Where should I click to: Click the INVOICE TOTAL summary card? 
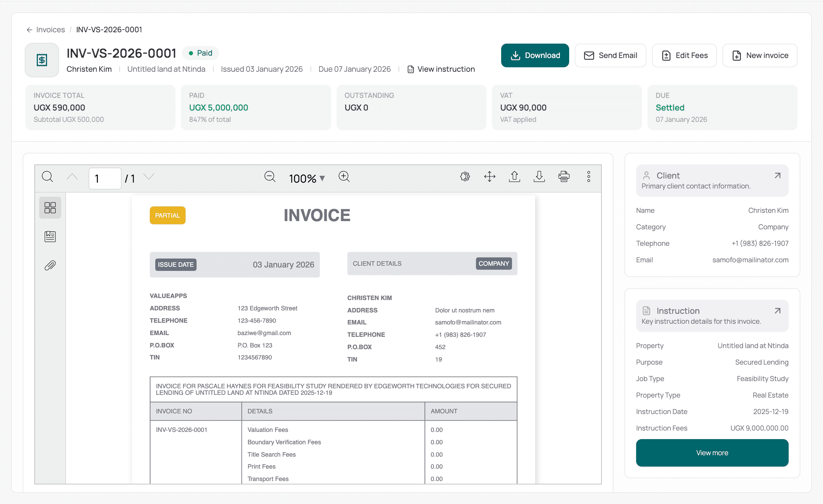point(100,107)
